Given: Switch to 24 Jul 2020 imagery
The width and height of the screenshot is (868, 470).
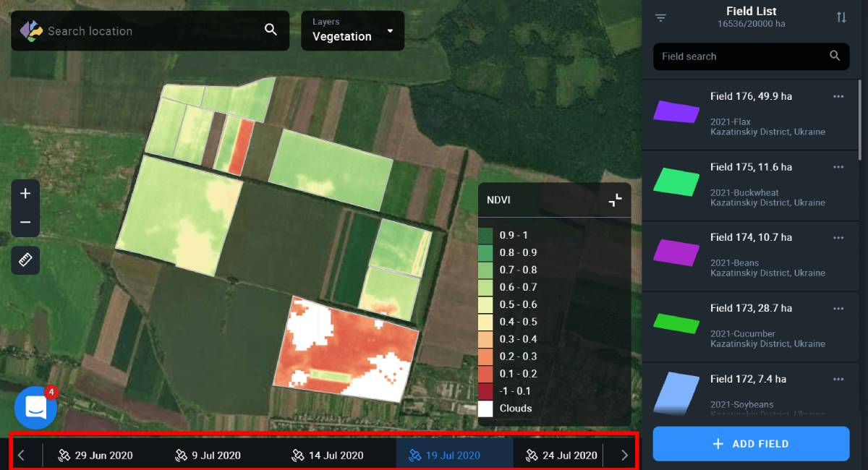Looking at the screenshot, I should point(561,456).
